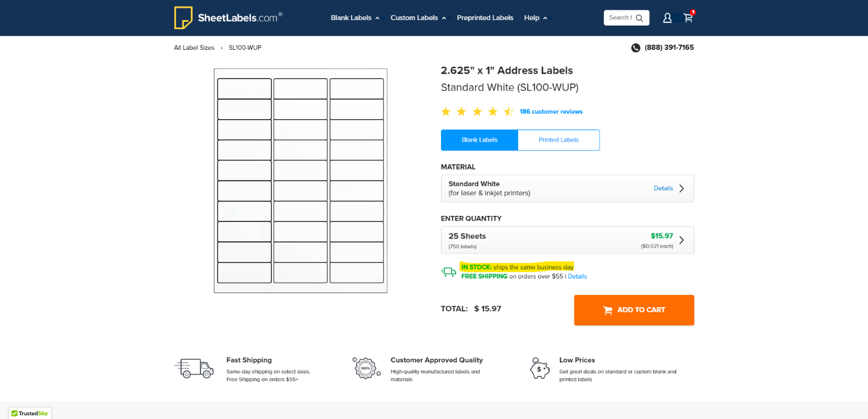The image size is (868, 419).
Task: Expand the Custom Labels menu
Action: 419,18
